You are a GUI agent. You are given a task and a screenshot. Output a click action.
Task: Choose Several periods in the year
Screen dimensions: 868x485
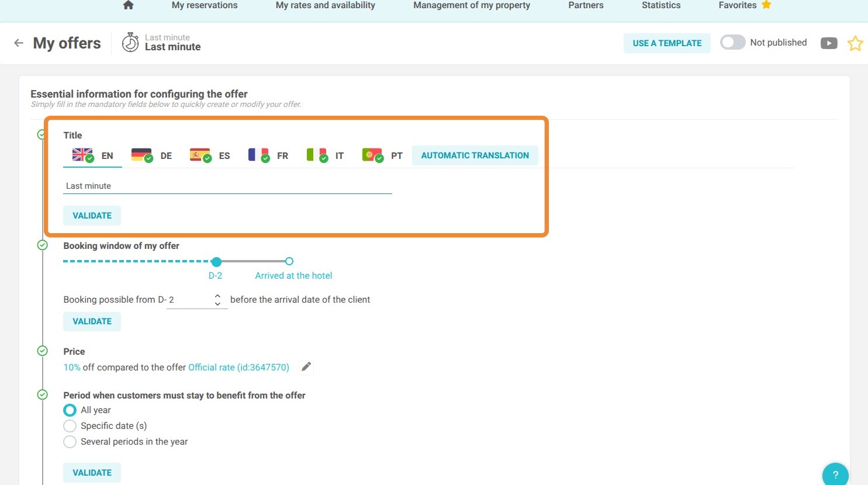pos(70,442)
